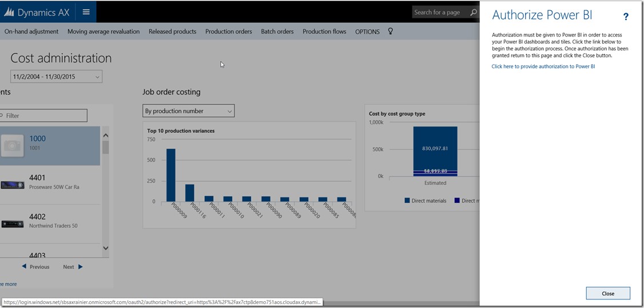Select product 4401 thumbnail image

(x=13, y=185)
